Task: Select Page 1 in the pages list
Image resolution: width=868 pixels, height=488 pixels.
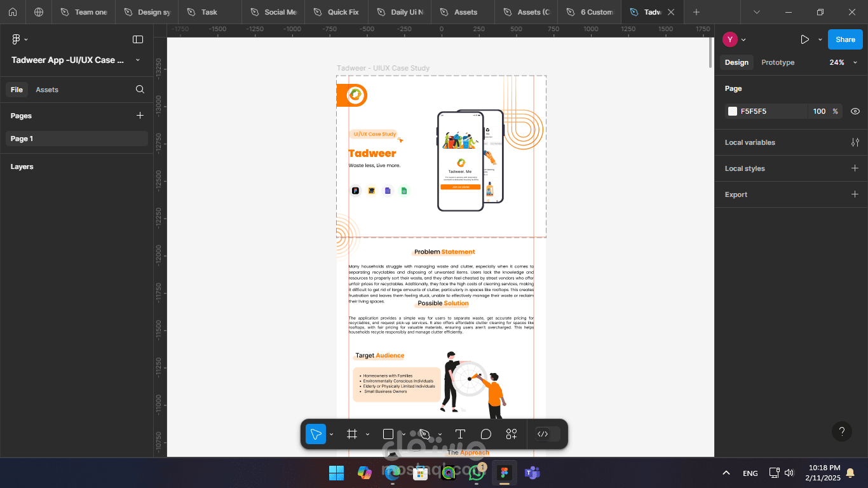Action: pos(77,139)
